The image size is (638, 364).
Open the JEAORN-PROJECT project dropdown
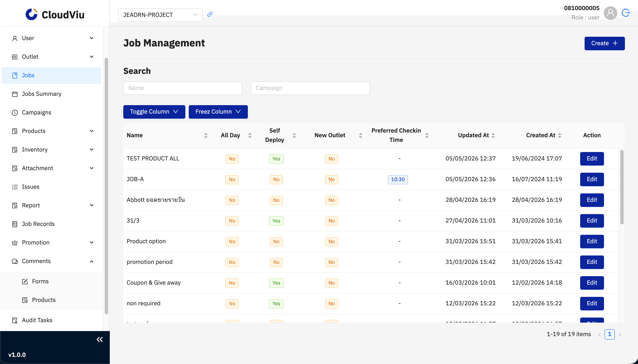tap(160, 15)
